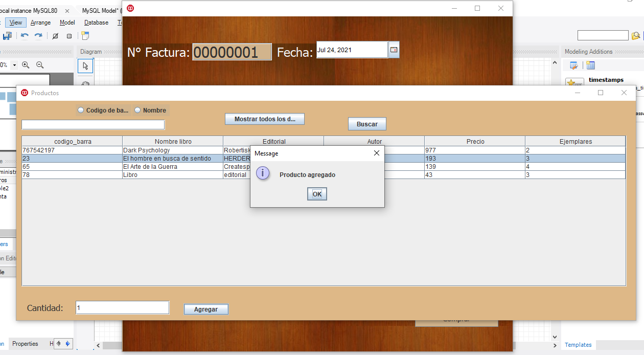Open the zoom percentage dropdown
Image resolution: width=644 pixels, height=355 pixels.
(x=14, y=65)
